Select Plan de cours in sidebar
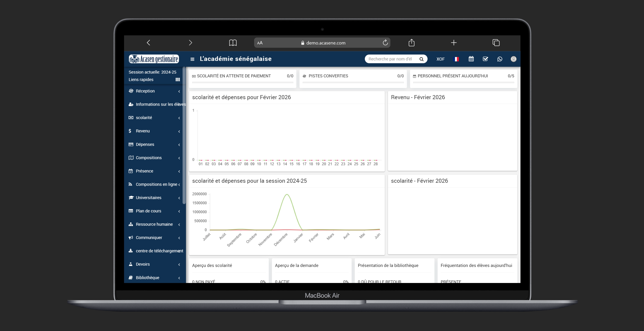Image resolution: width=644 pixels, height=331 pixels. [148, 211]
